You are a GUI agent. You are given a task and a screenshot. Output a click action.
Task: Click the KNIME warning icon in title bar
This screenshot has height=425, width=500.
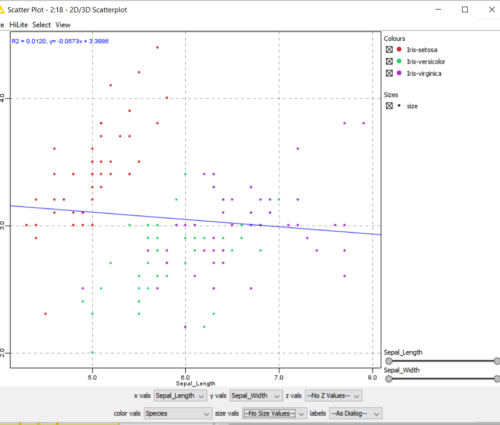[x=2, y=10]
